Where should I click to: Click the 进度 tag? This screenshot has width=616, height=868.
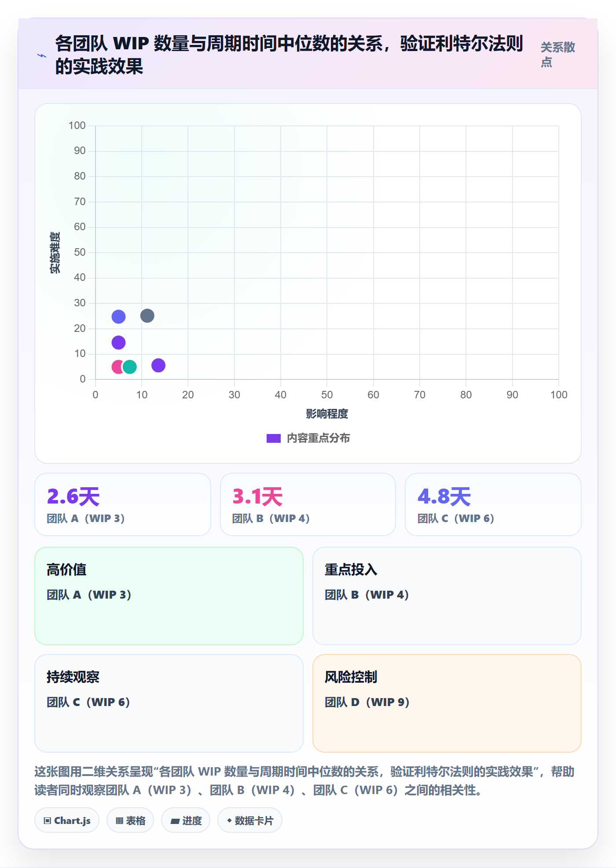click(186, 820)
